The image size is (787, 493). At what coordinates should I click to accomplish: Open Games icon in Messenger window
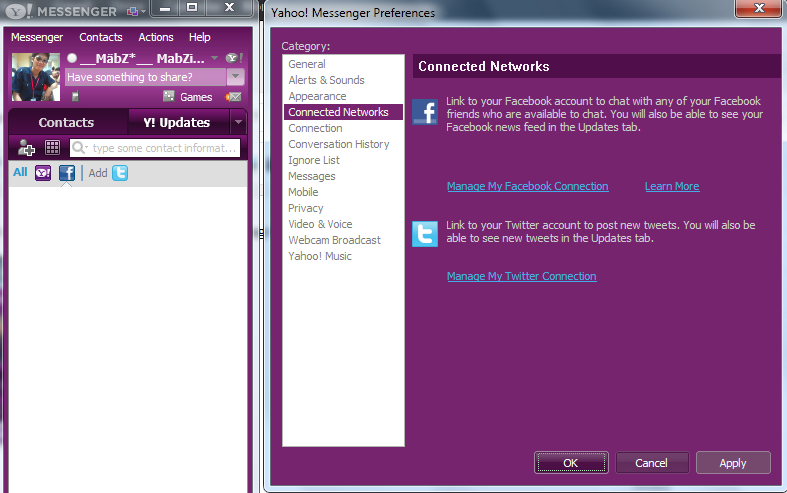(x=169, y=96)
